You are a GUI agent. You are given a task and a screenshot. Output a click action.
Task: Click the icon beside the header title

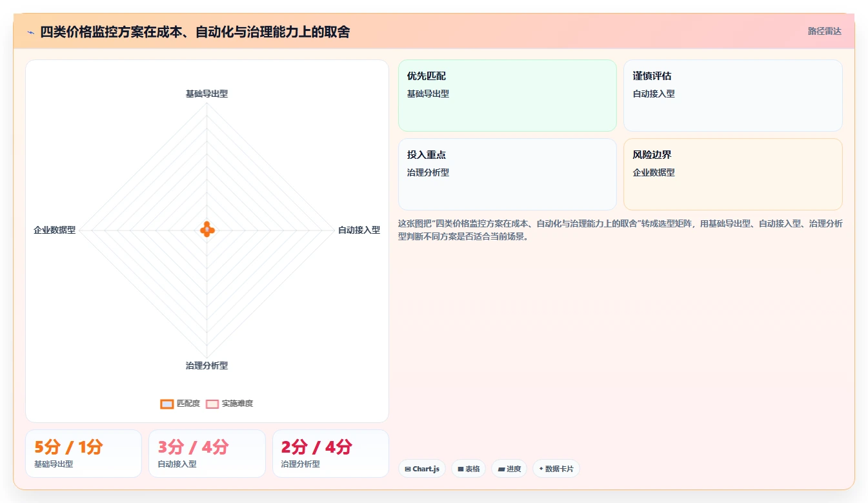30,32
